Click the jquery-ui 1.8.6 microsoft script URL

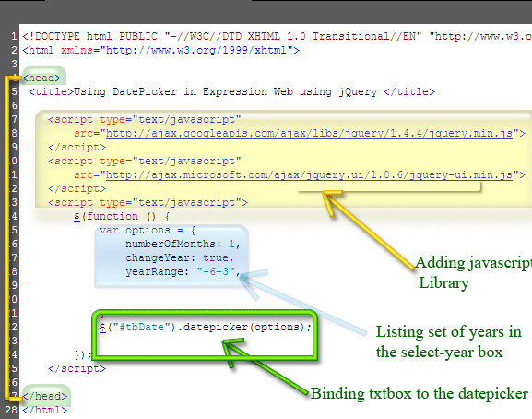click(309, 174)
